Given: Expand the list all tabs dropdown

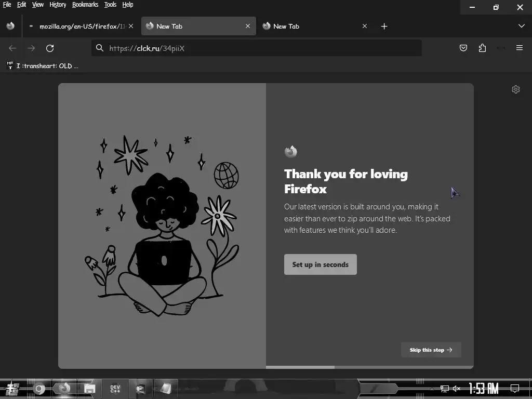Looking at the screenshot, I should tap(522, 26).
